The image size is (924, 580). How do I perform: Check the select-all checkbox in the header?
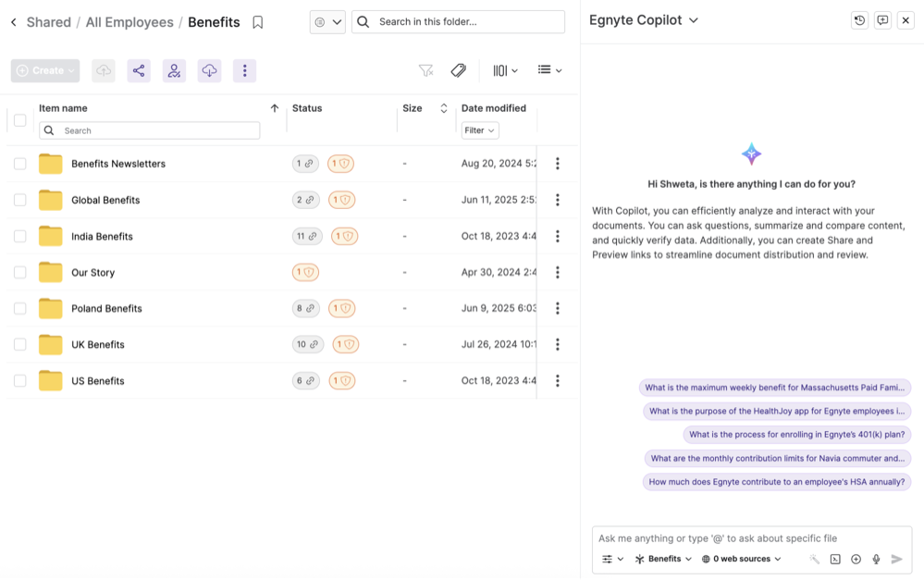20,119
